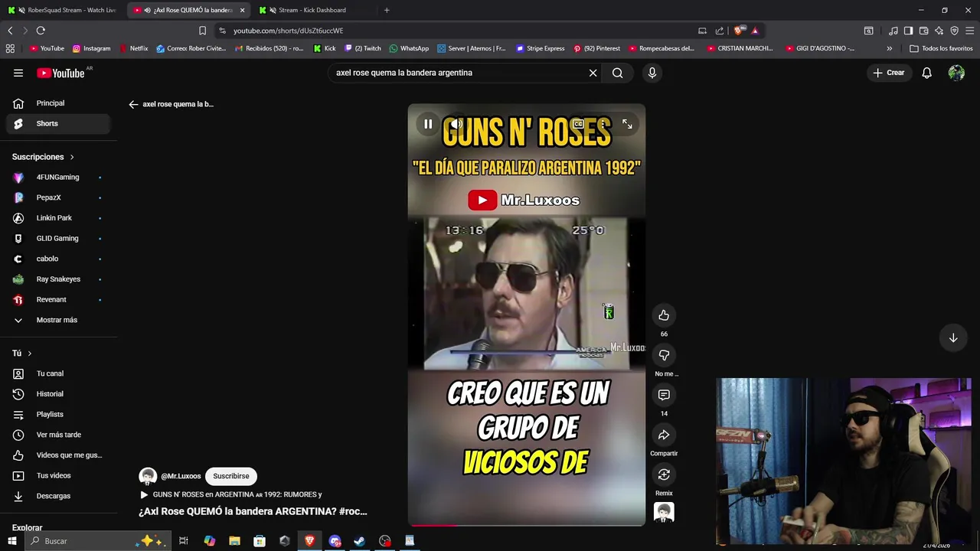Screen dimensions: 980x551
Task: Open Revenant subscription channel
Action: click(x=59, y=299)
